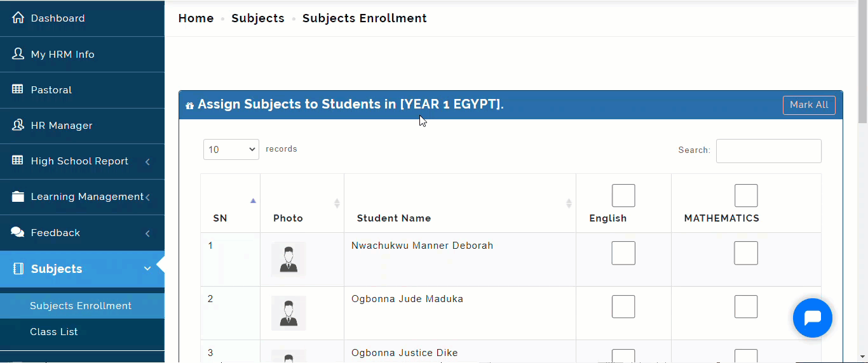Viewport: 868px width, 363px height.
Task: Open the records per page dropdown
Action: point(231,150)
